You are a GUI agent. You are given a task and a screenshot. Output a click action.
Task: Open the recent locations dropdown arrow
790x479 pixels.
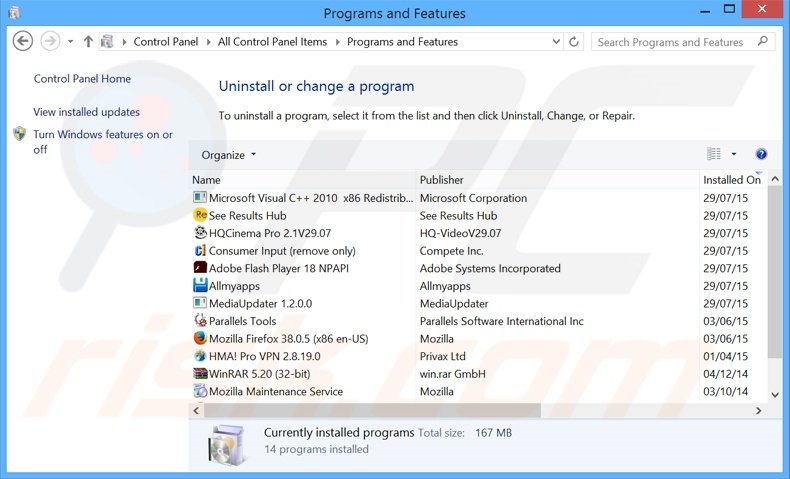71,42
